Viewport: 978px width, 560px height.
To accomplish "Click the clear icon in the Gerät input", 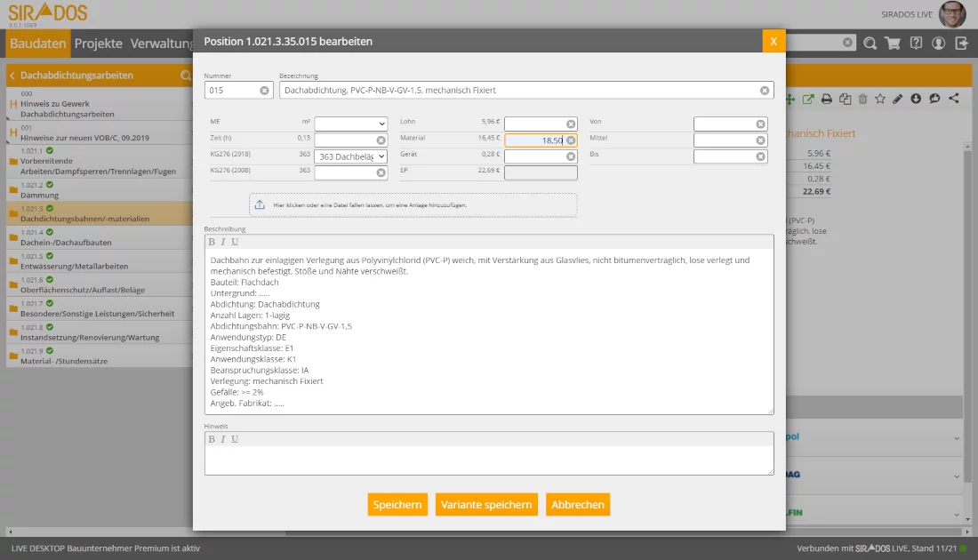I will [571, 156].
